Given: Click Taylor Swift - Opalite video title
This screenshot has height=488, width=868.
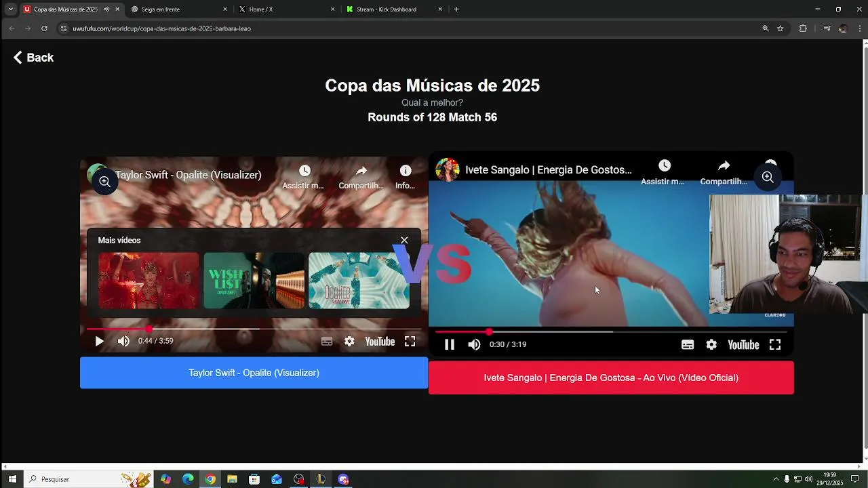Looking at the screenshot, I should (189, 175).
